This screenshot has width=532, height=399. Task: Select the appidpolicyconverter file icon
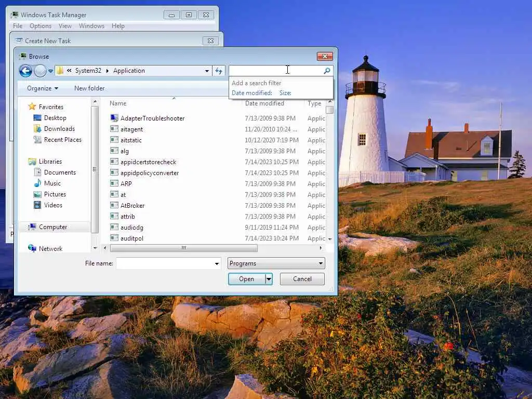(x=114, y=172)
